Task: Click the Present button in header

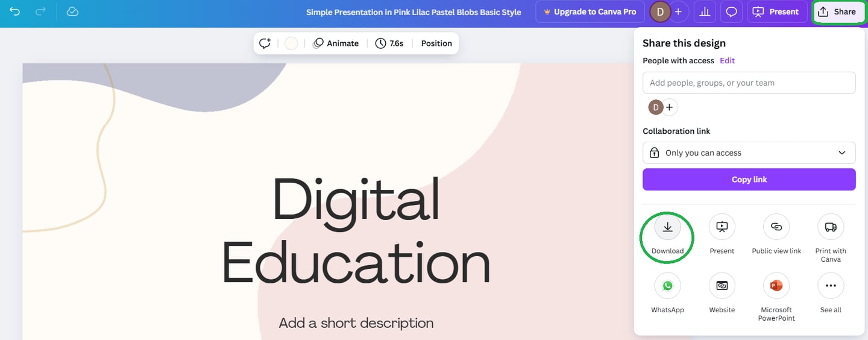Action: (777, 11)
